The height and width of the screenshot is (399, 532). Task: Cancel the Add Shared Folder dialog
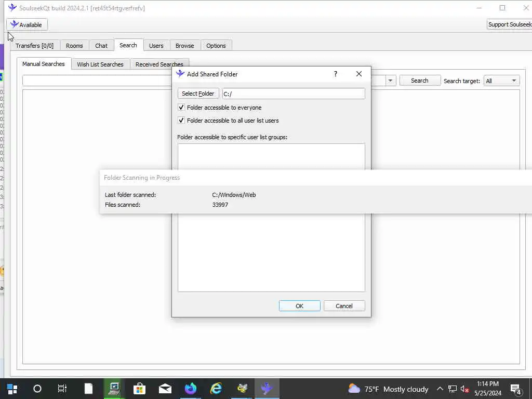(x=344, y=305)
